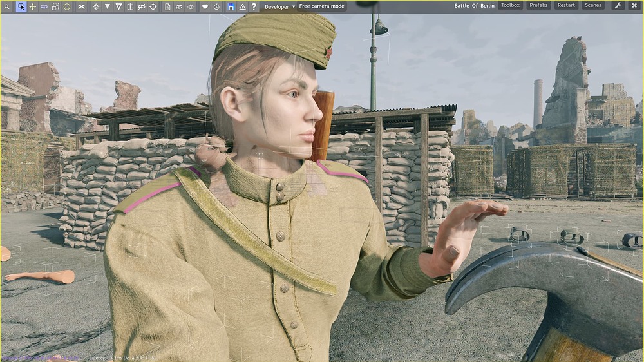Activate the four-arrow move tool
The width and height of the screenshot is (644, 362).
(x=32, y=6)
